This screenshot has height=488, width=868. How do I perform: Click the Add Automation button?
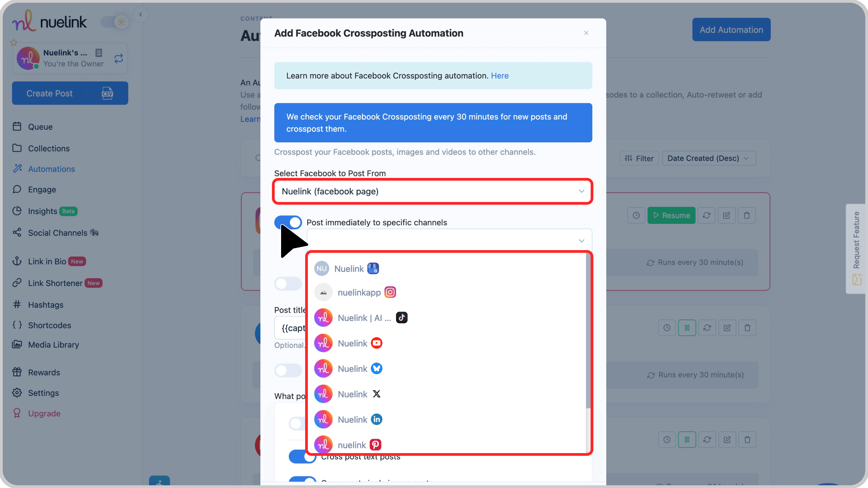(x=731, y=29)
